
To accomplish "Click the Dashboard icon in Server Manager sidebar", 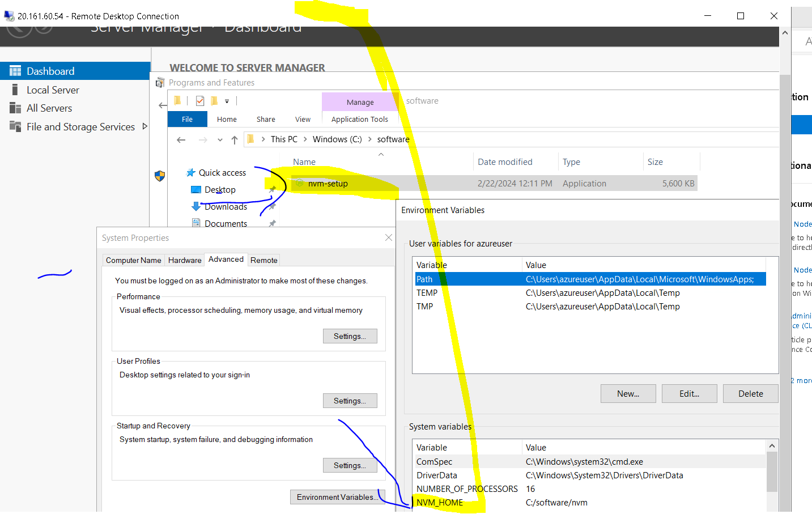I will point(15,71).
